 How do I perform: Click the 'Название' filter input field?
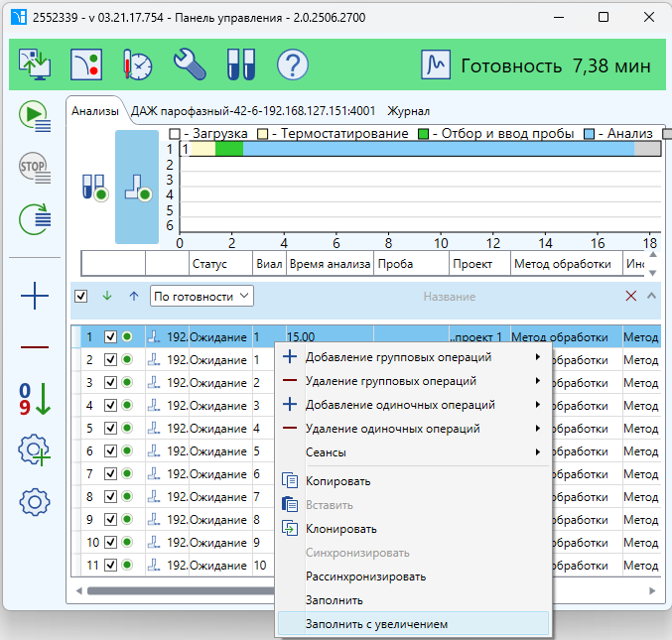click(x=449, y=297)
